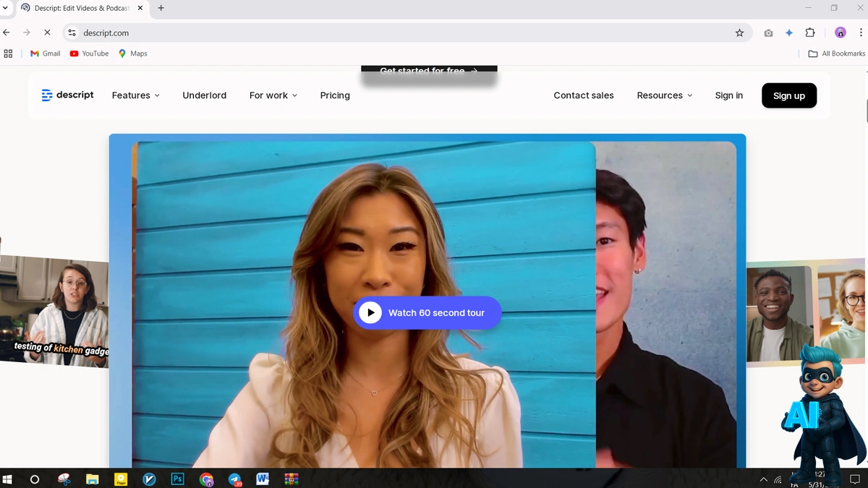The width and height of the screenshot is (868, 488).
Task: Open Microsoft Word from taskbar
Action: click(263, 479)
